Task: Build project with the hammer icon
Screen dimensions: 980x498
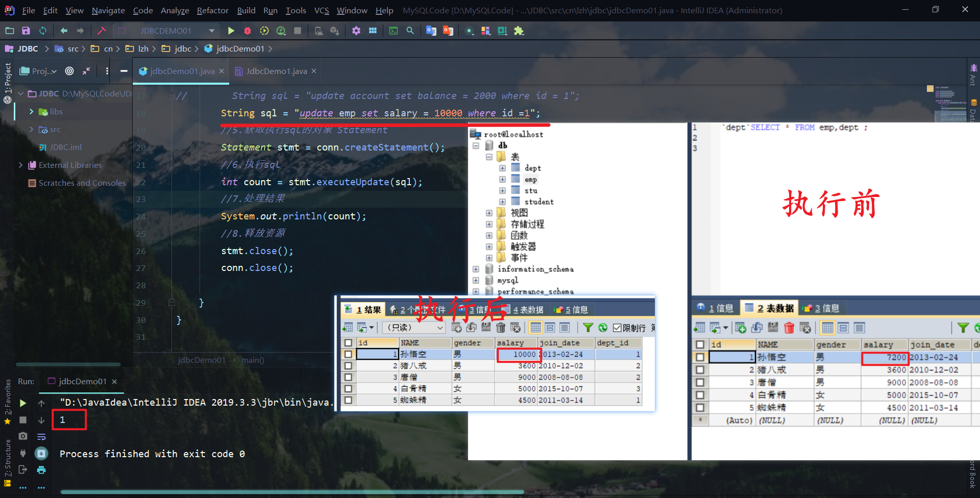Action: (102, 31)
